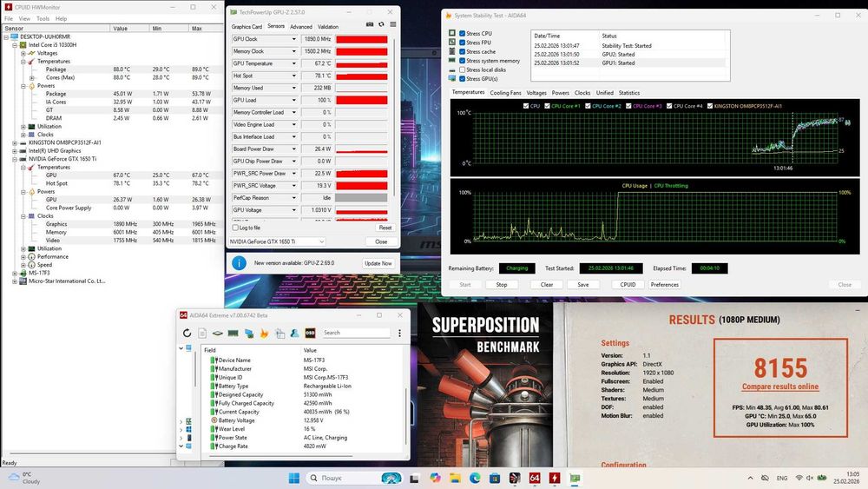This screenshot has height=489, width=868.
Task: Click the CPUID button in Stability Test
Action: (628, 285)
